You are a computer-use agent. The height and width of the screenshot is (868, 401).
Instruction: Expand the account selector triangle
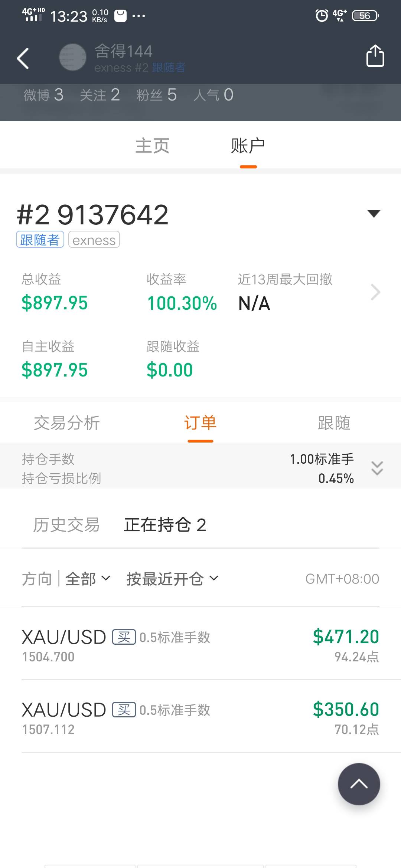[x=374, y=213]
